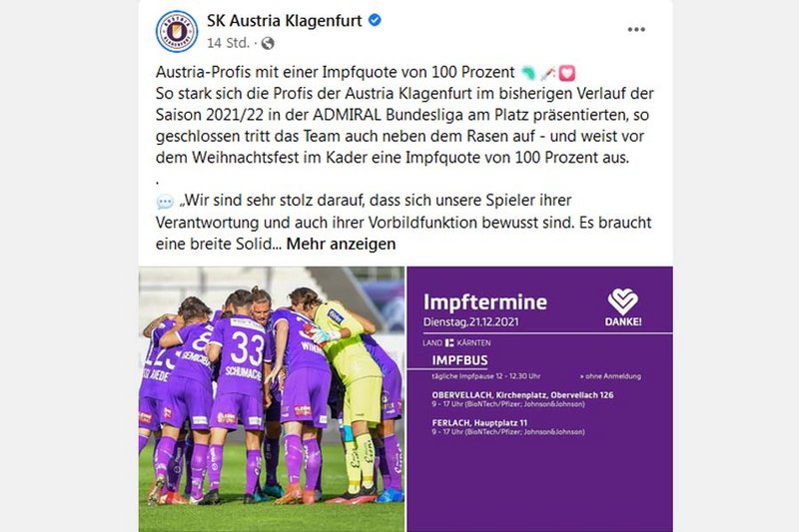Click the Ferlach Hauptplatz 11 entry
799x532 pixels.
point(508,426)
